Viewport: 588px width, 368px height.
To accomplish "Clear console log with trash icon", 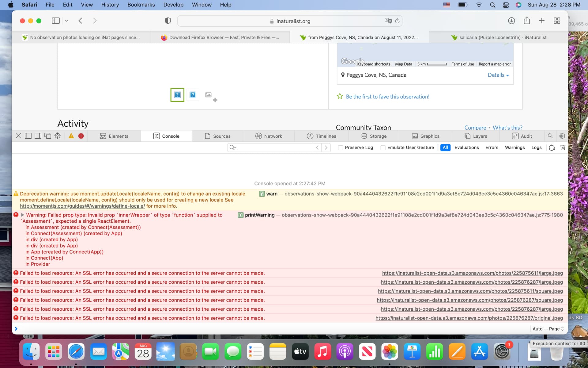I will coord(563,148).
